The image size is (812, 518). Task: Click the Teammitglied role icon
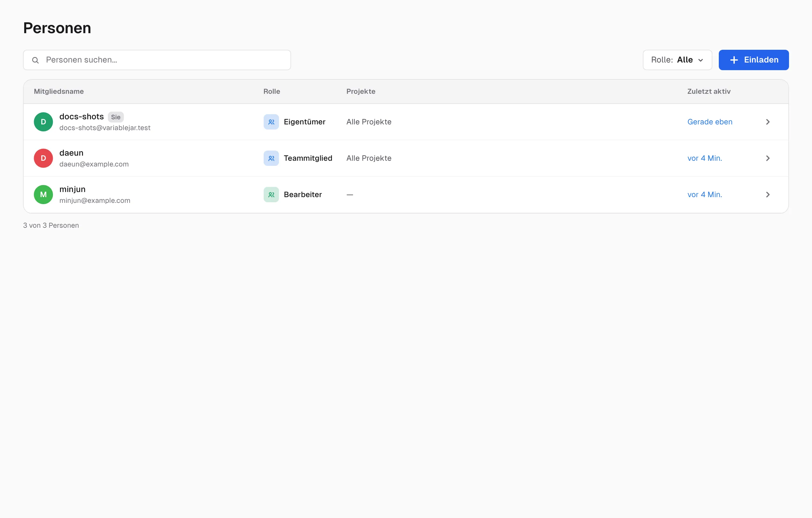pos(271,159)
